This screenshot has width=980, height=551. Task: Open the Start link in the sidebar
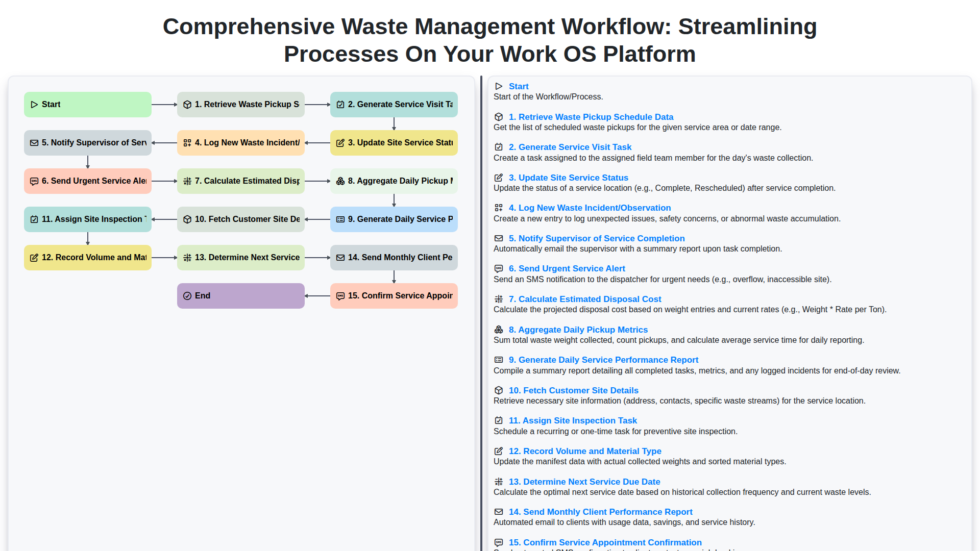click(519, 86)
